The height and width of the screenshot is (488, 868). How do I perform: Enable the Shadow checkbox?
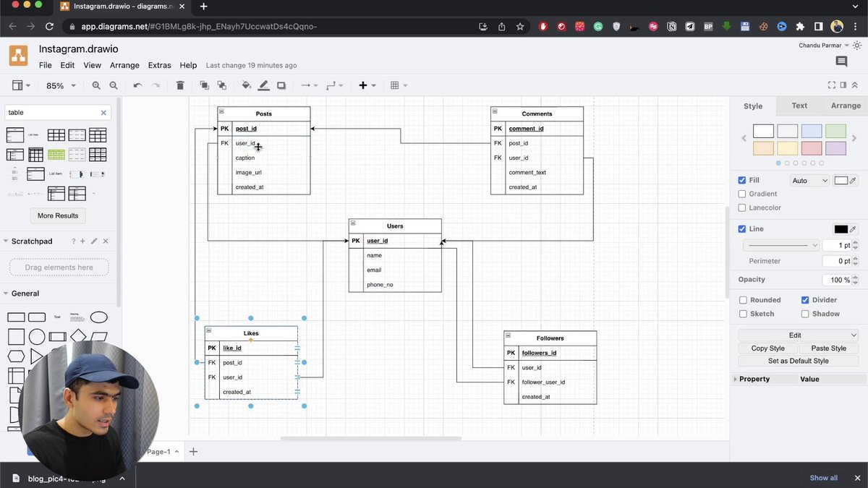(805, 314)
